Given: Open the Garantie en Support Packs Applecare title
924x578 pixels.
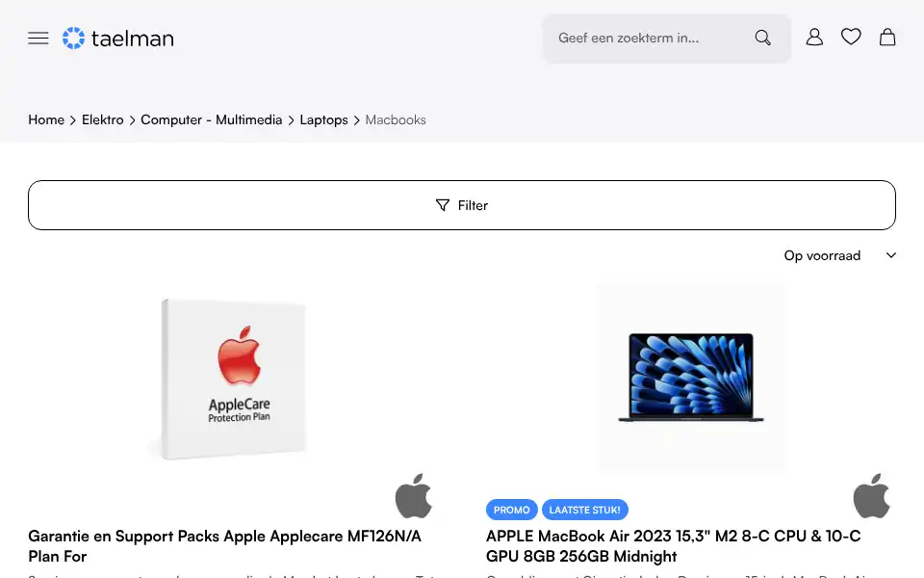Looking at the screenshot, I should (x=225, y=546).
